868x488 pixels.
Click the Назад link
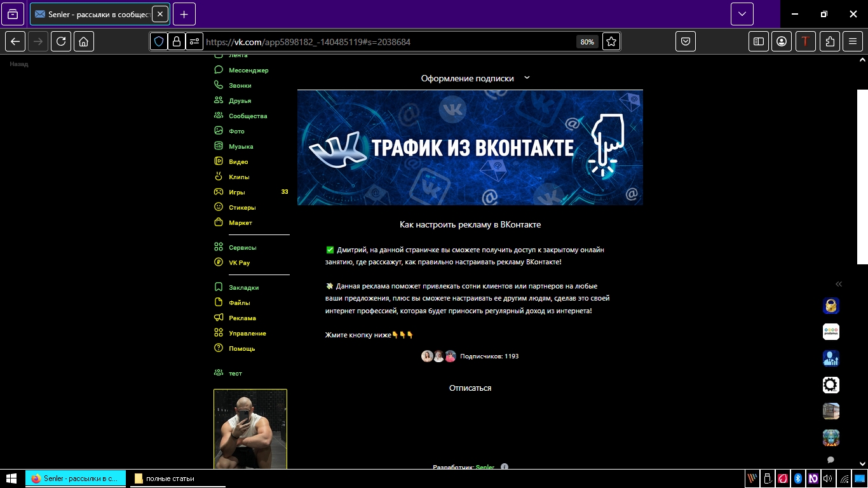[19, 64]
